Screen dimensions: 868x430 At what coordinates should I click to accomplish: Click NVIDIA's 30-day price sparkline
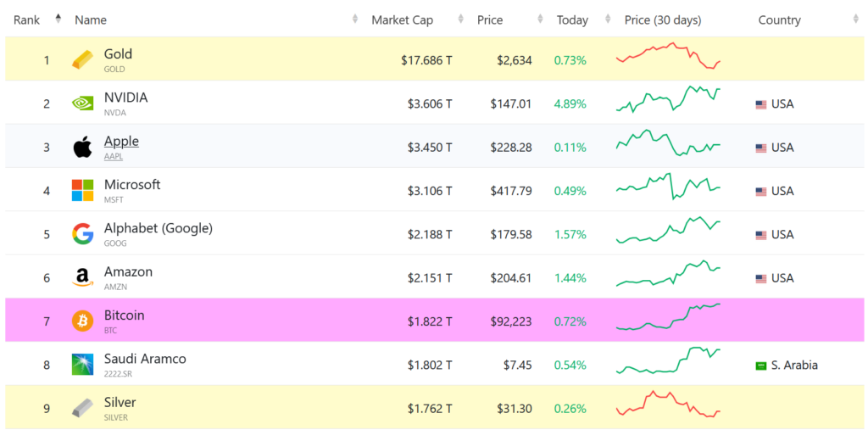tap(668, 100)
